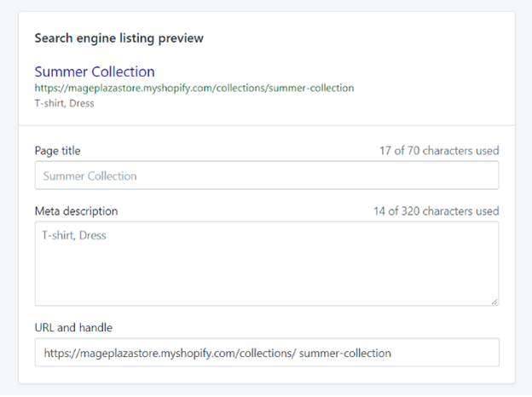The height and width of the screenshot is (397, 532).
Task: Focus the Page title input field
Action: pos(267,175)
